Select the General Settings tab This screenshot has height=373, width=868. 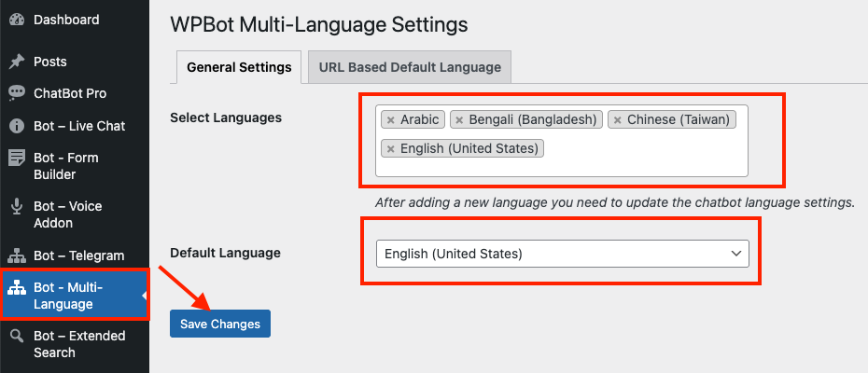[x=239, y=67]
